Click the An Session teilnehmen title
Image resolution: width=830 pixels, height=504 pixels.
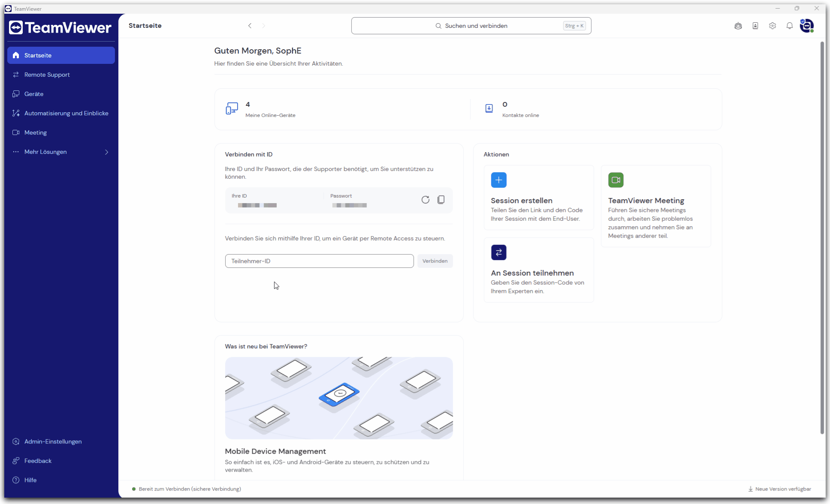[532, 273]
